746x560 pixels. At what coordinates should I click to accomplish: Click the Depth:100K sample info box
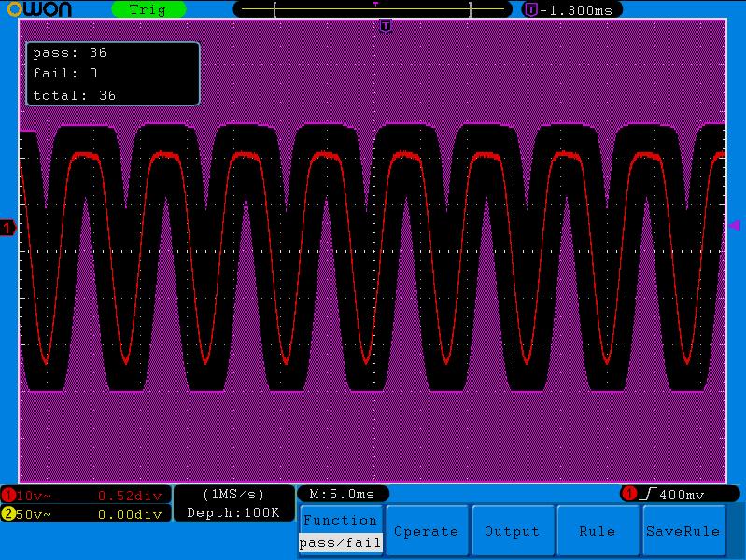(x=233, y=503)
